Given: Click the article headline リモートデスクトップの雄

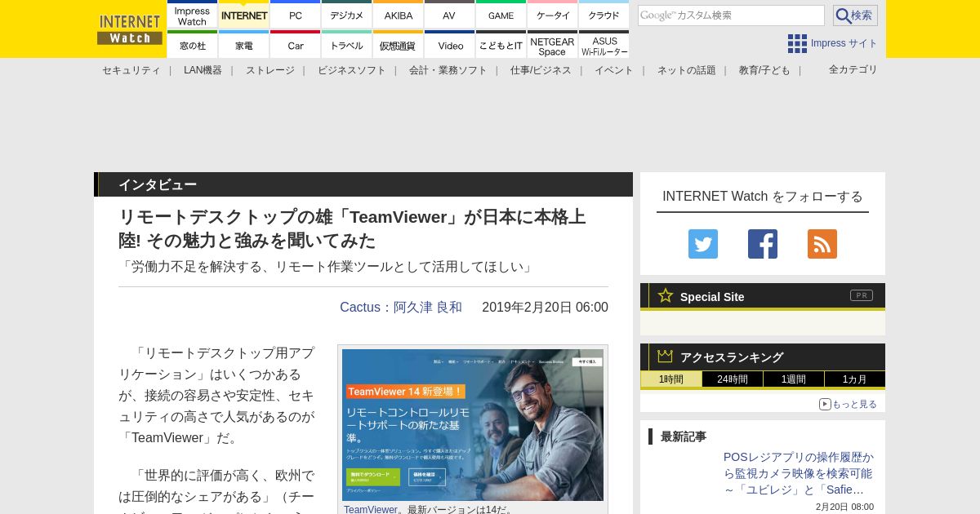Looking at the screenshot, I should [x=352, y=228].
